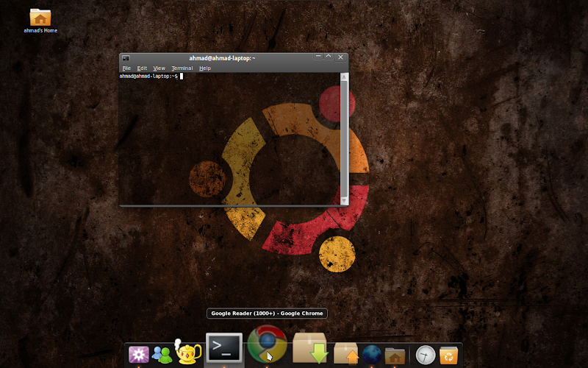Image resolution: width=588 pixels, height=368 pixels.
Task: Click the terminal scrollbar down arrow
Action: tap(344, 201)
